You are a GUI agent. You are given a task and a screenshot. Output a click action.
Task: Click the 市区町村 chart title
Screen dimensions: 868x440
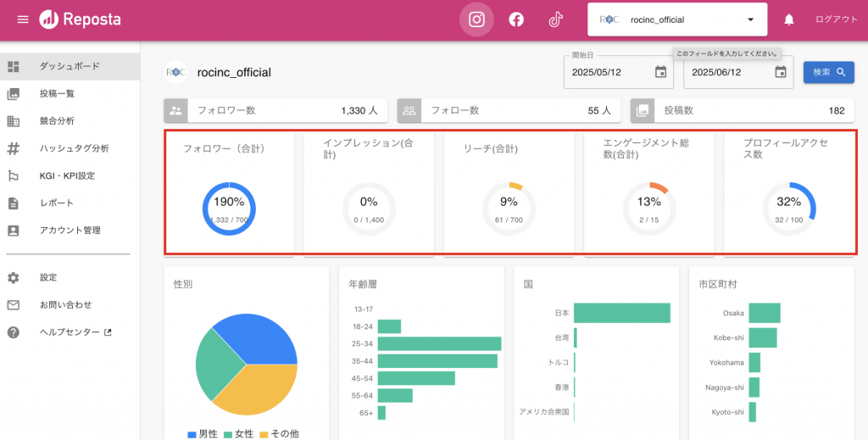718,285
